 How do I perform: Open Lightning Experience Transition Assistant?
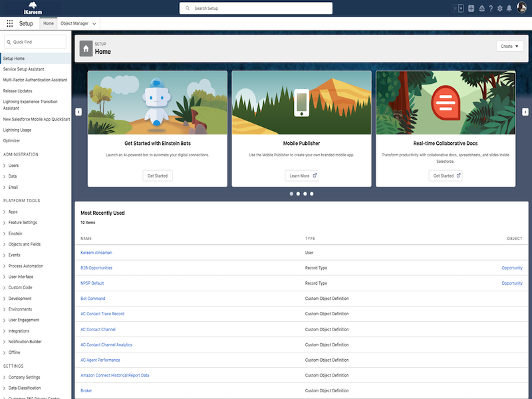(x=30, y=105)
